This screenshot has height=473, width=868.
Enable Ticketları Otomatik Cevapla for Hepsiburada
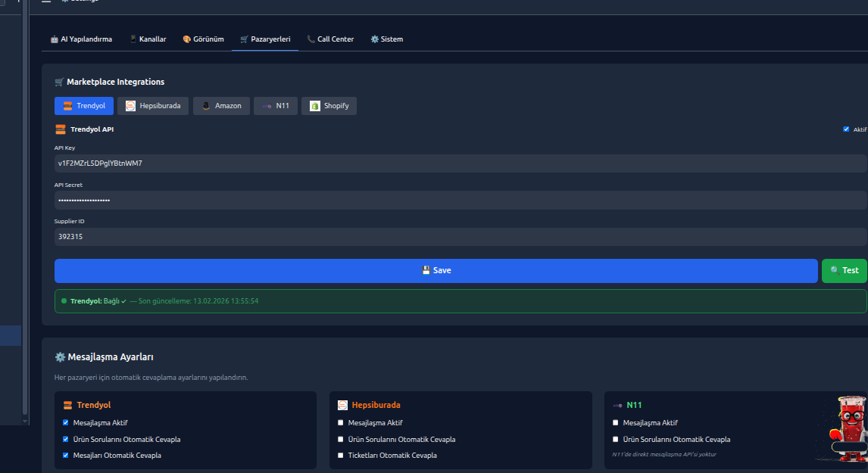tap(340, 455)
